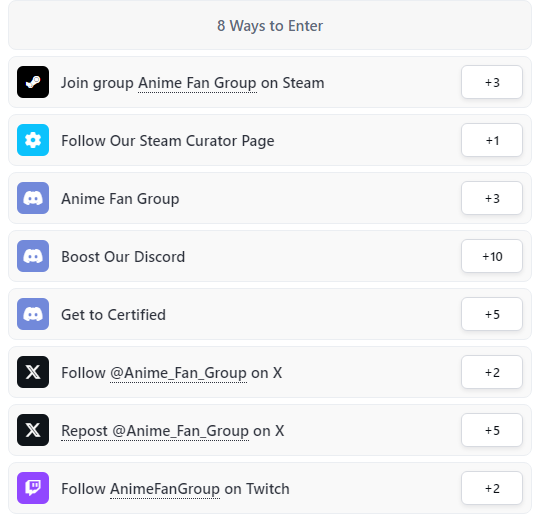Click +10 button for Boost Our Discord
Screen dimensions: 540x520
tap(492, 256)
